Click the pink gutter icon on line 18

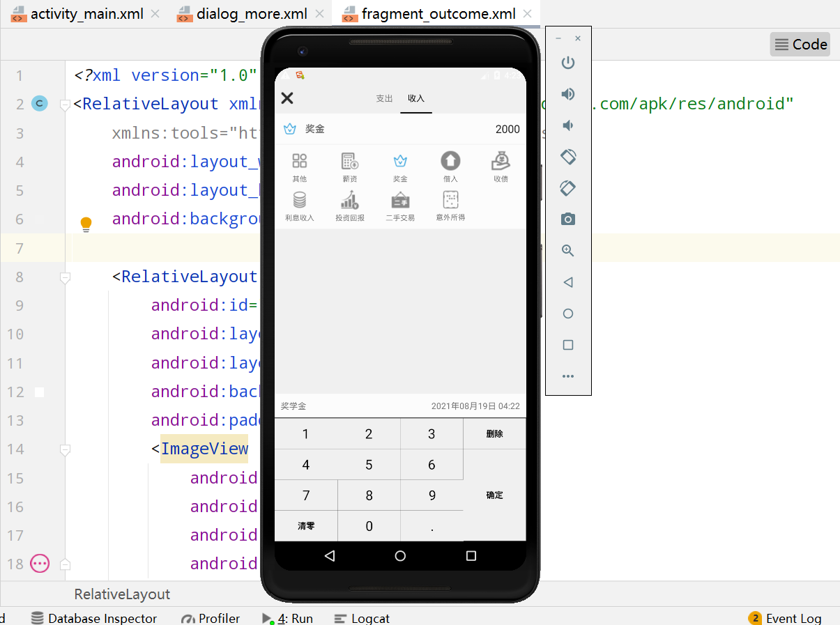pyautogui.click(x=40, y=564)
